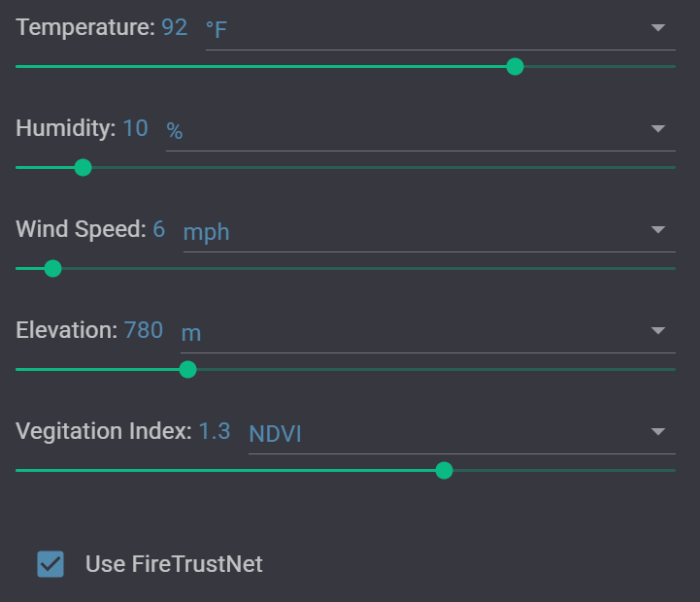Viewport: 700px width, 602px height.
Task: Click the Vegetation Index value 1.3
Action: click(215, 431)
